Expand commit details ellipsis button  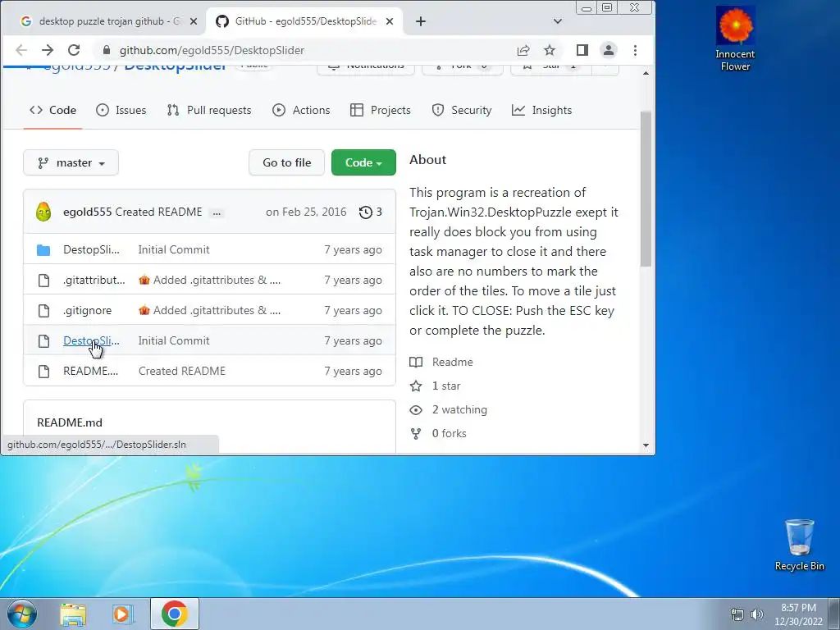click(217, 212)
